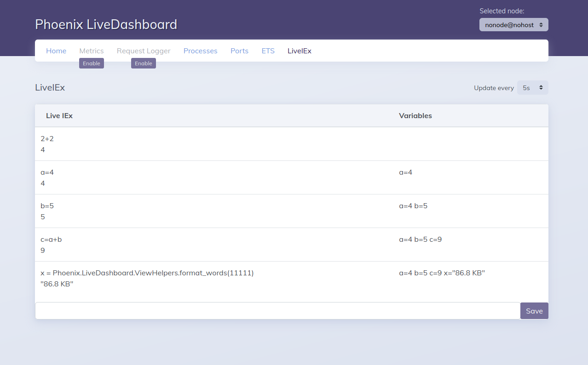Click the variables entry a=4 b=5 c=9

click(420, 239)
